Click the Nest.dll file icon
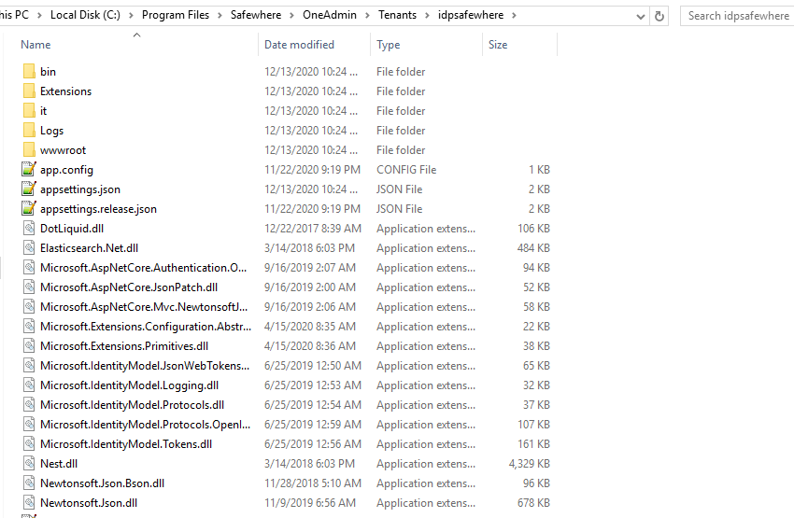794x532 pixels. [29, 464]
